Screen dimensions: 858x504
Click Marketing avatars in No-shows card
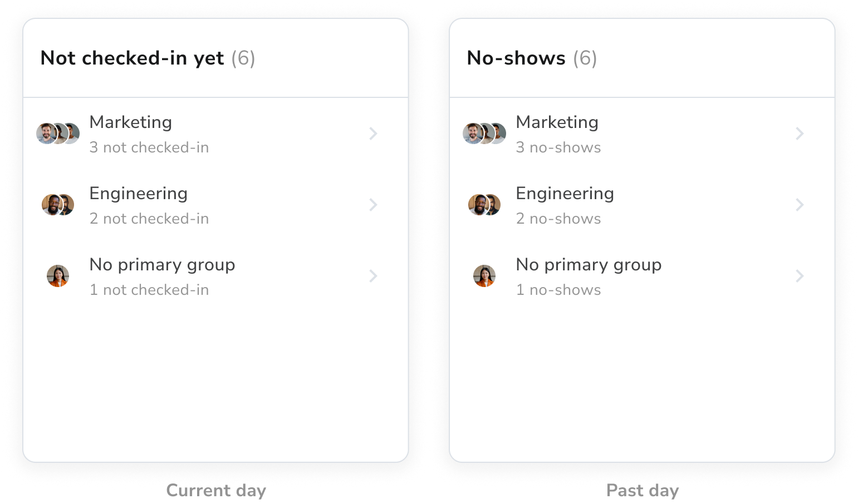point(484,134)
